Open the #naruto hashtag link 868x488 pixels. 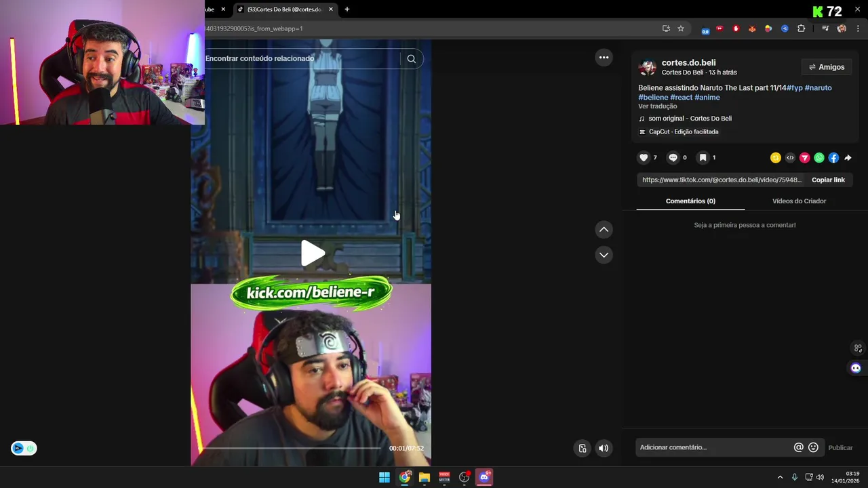pyautogui.click(x=818, y=88)
